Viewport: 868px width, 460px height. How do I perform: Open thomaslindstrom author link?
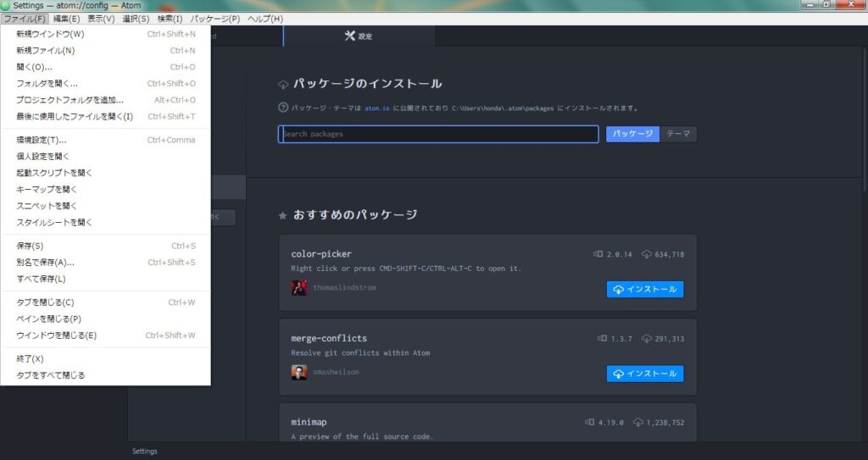[x=344, y=288]
